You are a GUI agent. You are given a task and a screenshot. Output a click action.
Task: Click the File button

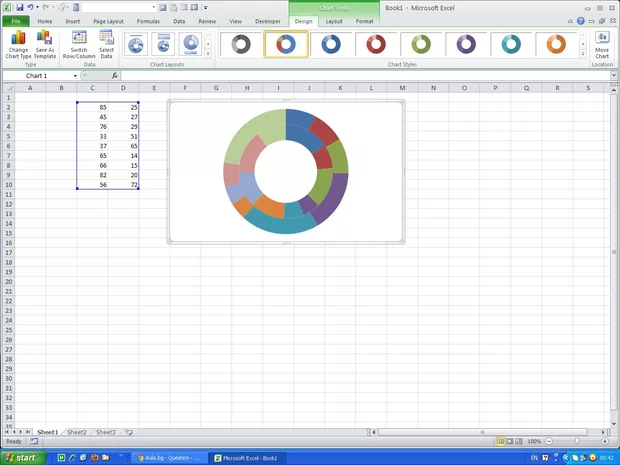point(16,20)
